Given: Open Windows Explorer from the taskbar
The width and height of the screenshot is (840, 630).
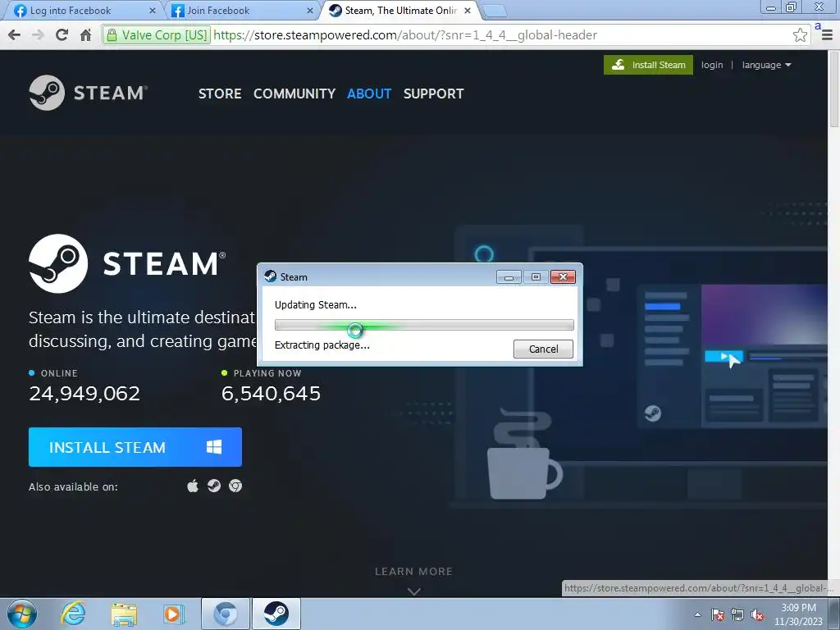Looking at the screenshot, I should click(x=124, y=614).
